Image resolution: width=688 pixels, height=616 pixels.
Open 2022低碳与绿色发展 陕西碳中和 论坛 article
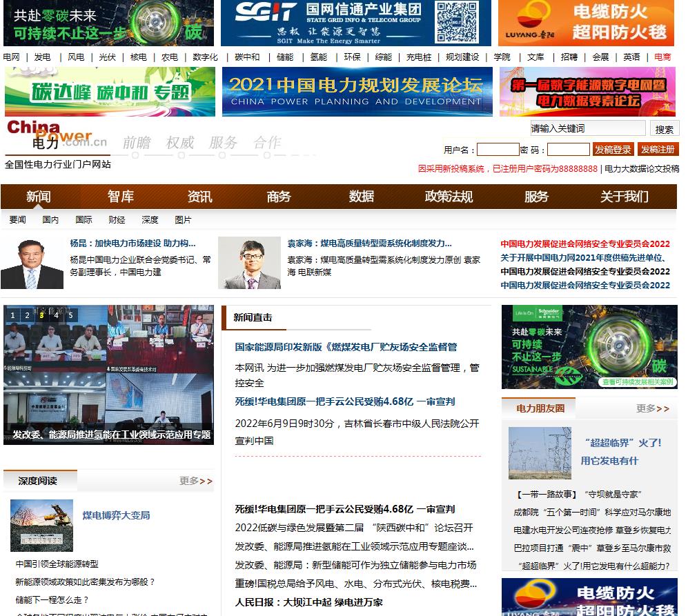pyautogui.click(x=354, y=528)
